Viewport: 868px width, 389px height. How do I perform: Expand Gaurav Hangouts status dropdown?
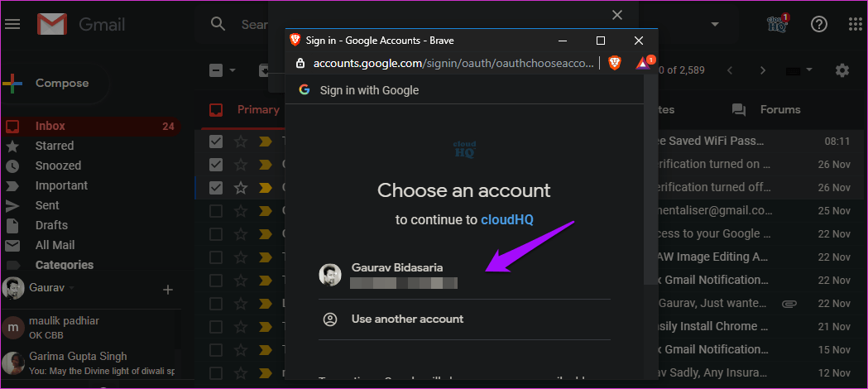point(71,288)
